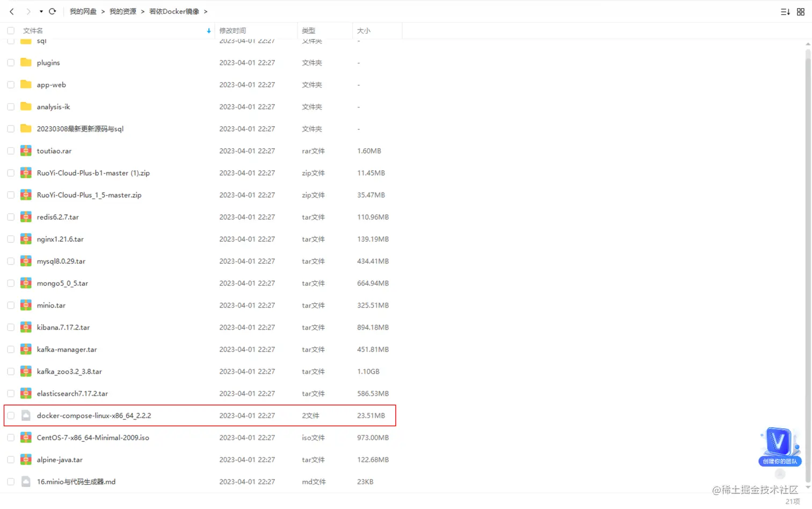Check the toutiao.rar checkbox
The height and width of the screenshot is (509, 812).
click(11, 151)
